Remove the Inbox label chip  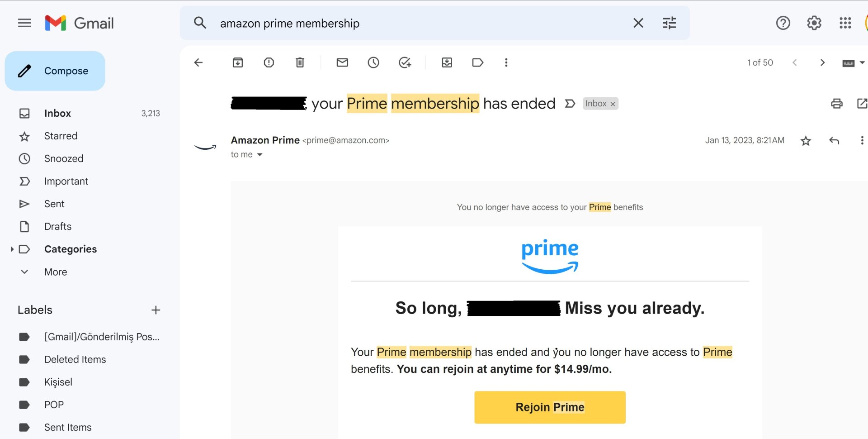tap(613, 104)
